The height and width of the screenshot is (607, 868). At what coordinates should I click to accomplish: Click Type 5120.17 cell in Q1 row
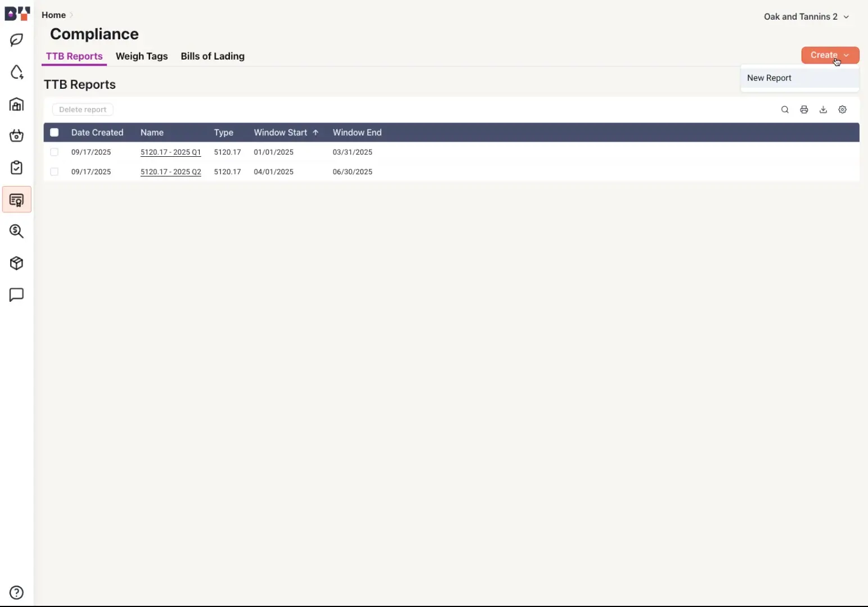point(227,152)
